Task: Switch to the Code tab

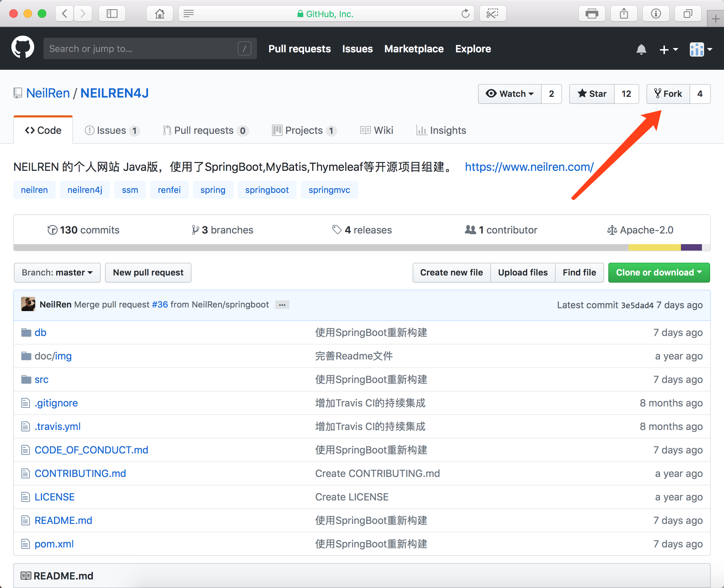Action: [43, 130]
